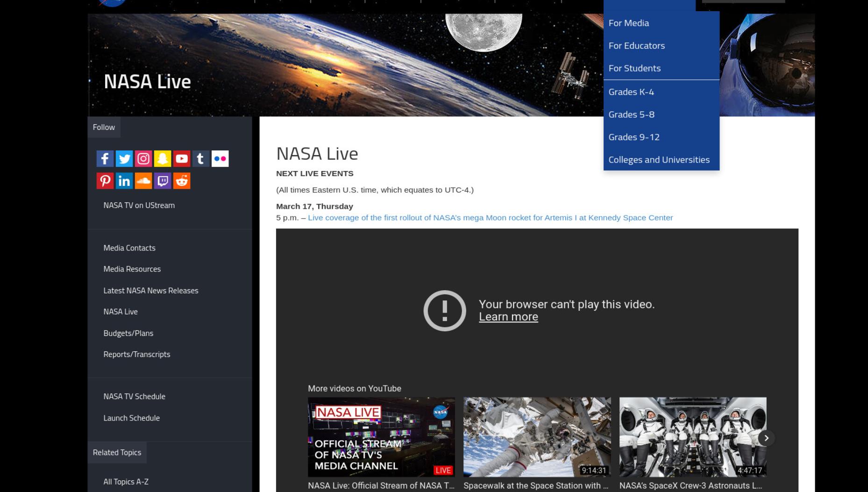Open NASA TV on UStream link
This screenshot has height=492, width=868.
pyautogui.click(x=139, y=205)
